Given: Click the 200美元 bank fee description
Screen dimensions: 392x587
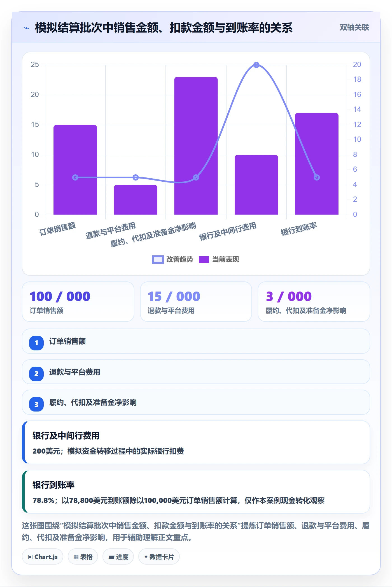Looking at the screenshot, I should [108, 451].
